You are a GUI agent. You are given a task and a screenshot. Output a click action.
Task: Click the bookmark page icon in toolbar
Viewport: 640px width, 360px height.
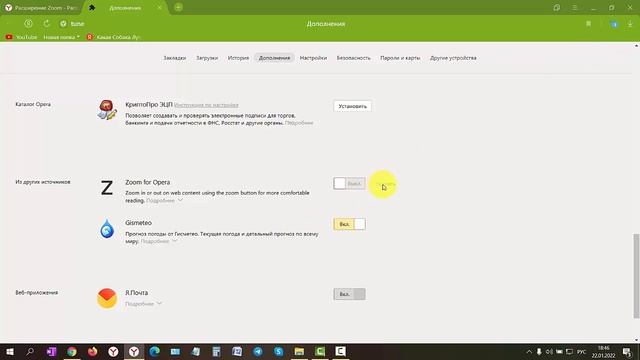point(589,24)
